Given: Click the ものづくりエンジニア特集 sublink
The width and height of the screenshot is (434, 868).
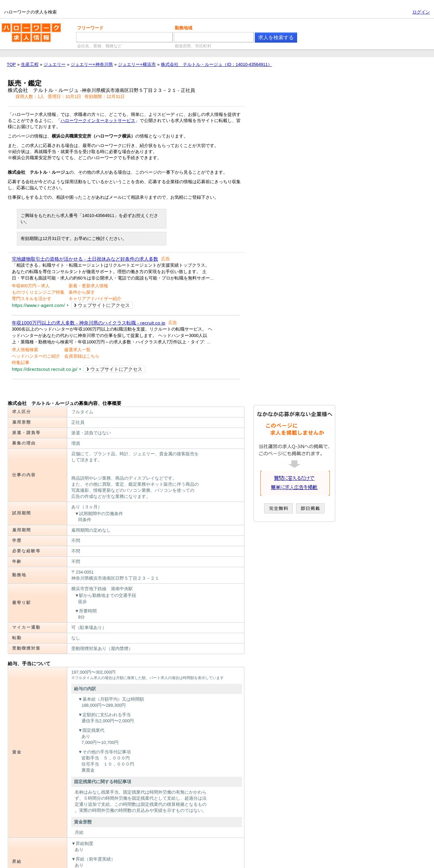Looking at the screenshot, I should 38,292.
